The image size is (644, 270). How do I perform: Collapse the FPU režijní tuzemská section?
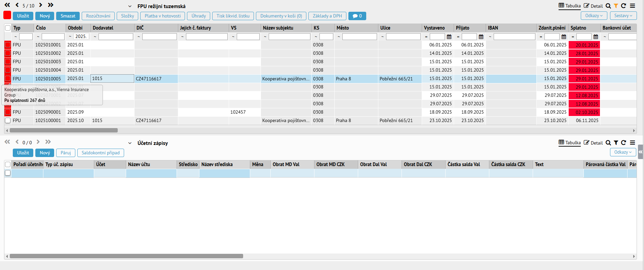(130, 6)
